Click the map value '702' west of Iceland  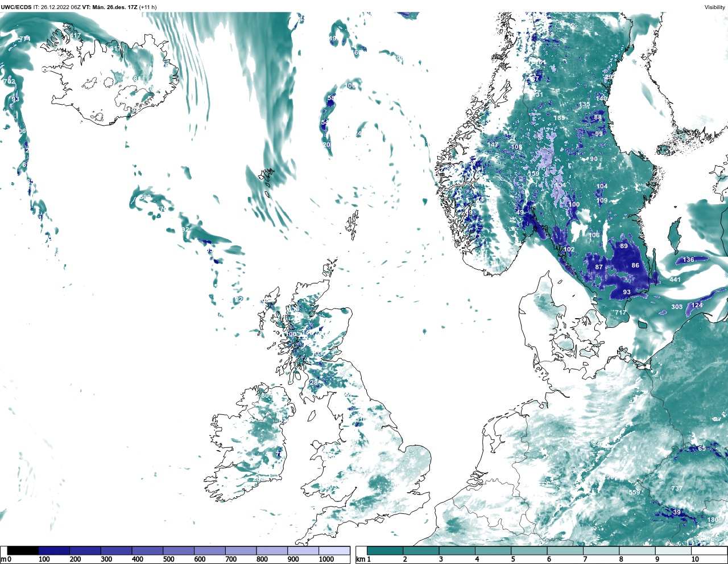(x=10, y=81)
